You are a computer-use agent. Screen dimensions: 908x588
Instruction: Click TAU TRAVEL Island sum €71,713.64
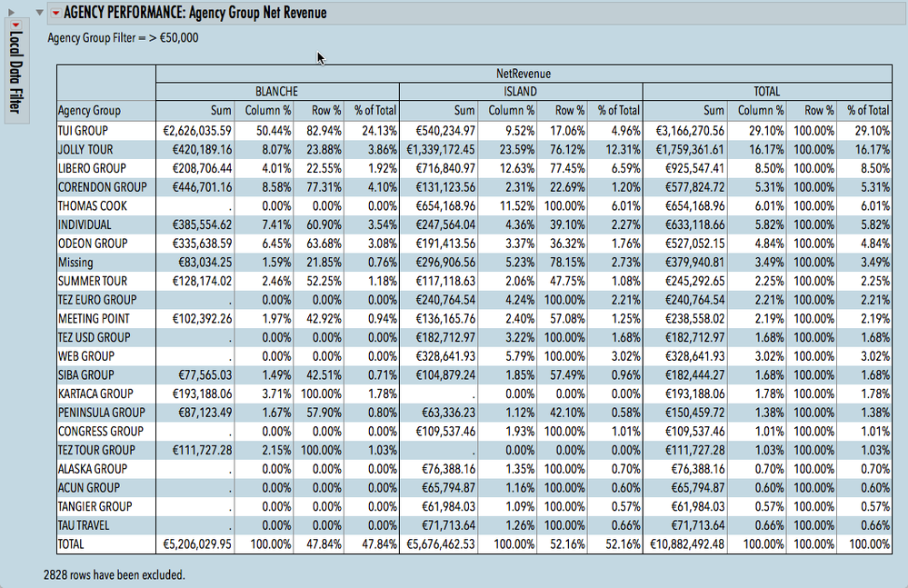pyautogui.click(x=448, y=525)
